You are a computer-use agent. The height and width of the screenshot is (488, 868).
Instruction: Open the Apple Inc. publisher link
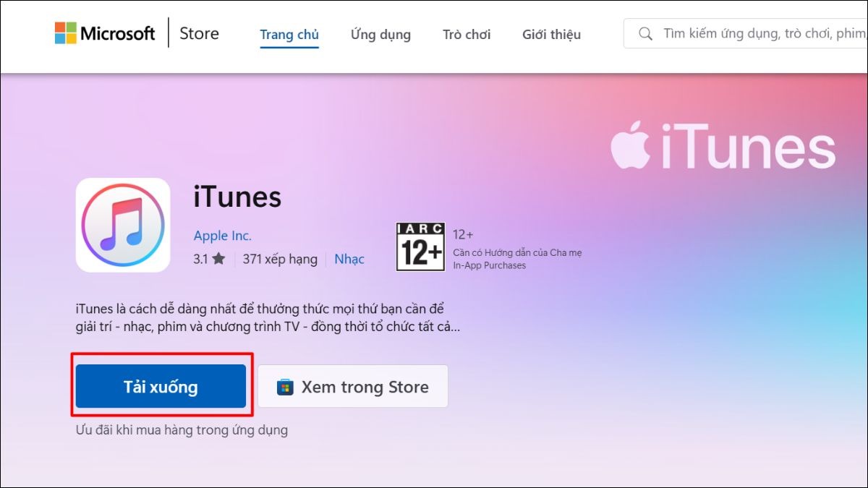(x=223, y=236)
